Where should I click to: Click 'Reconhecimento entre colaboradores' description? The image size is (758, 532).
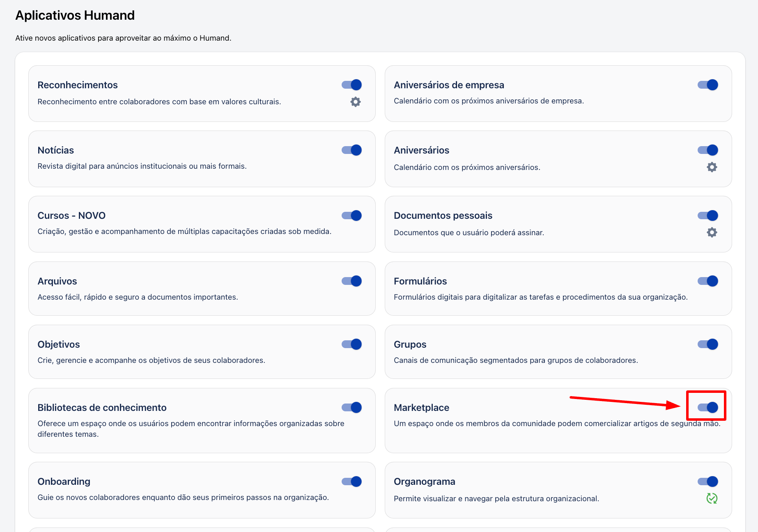click(159, 102)
